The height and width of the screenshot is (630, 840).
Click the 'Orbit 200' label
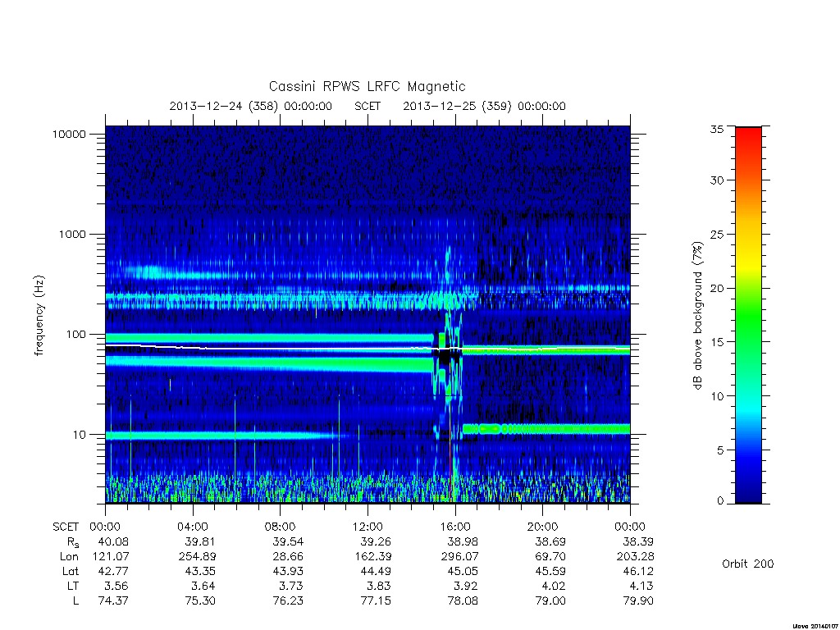coord(748,564)
